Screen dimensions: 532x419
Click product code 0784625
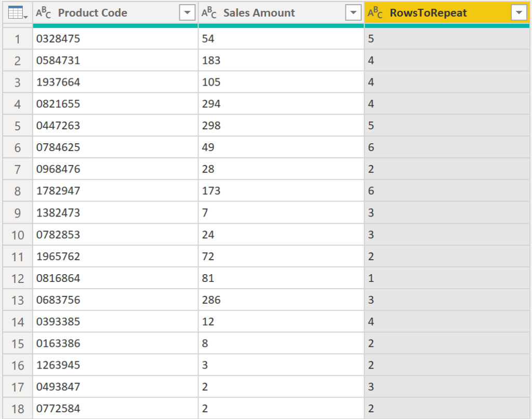[58, 147]
